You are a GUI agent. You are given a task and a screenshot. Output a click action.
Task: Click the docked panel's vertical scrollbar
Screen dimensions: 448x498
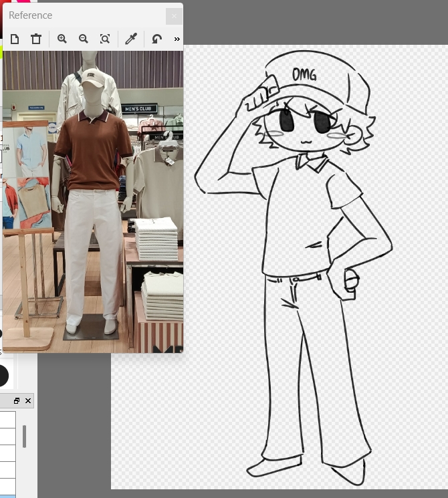[x=24, y=436]
